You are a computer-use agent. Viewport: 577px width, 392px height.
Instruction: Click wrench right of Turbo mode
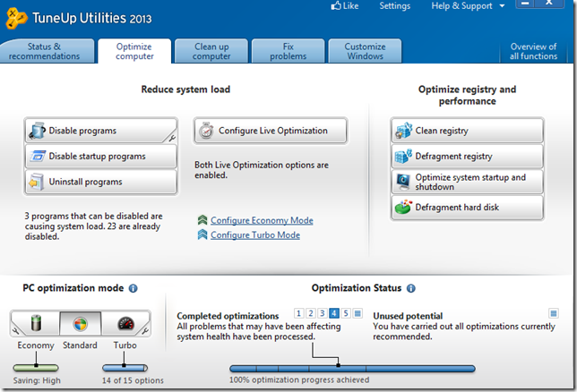[145, 331]
